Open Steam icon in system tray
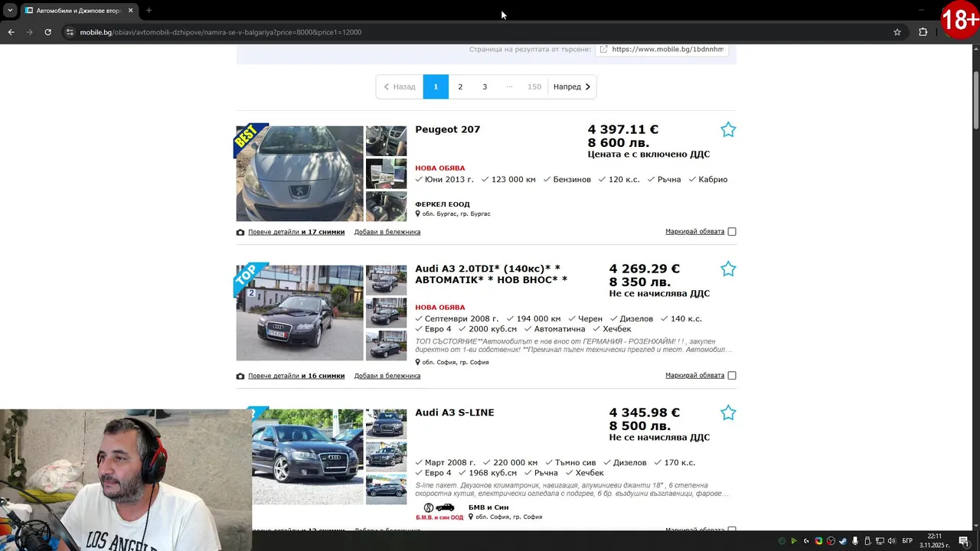Screen dimensions: 980x551 pyautogui.click(x=843, y=541)
